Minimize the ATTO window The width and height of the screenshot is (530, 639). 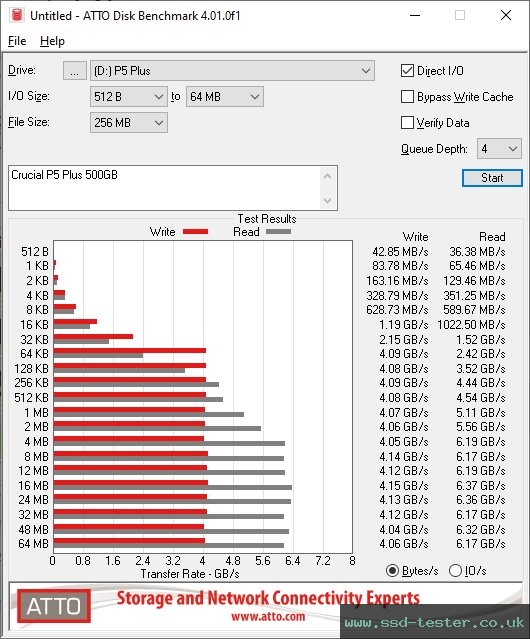click(x=415, y=15)
